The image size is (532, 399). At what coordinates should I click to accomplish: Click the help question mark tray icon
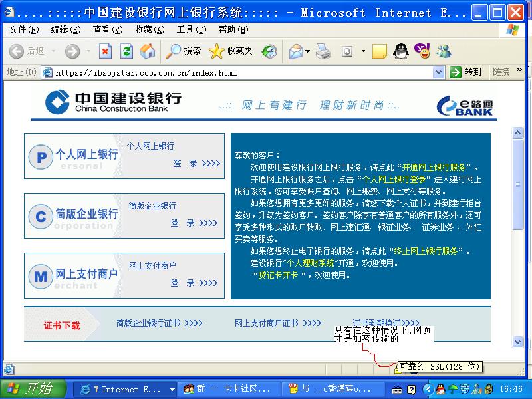[x=411, y=389]
